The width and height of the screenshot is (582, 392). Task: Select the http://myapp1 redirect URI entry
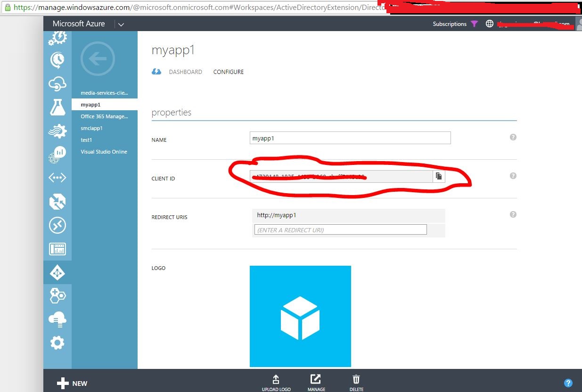[349, 215]
